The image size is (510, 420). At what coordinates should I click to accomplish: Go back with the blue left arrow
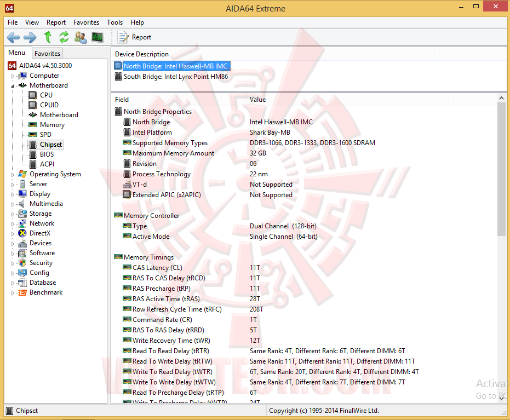13,37
